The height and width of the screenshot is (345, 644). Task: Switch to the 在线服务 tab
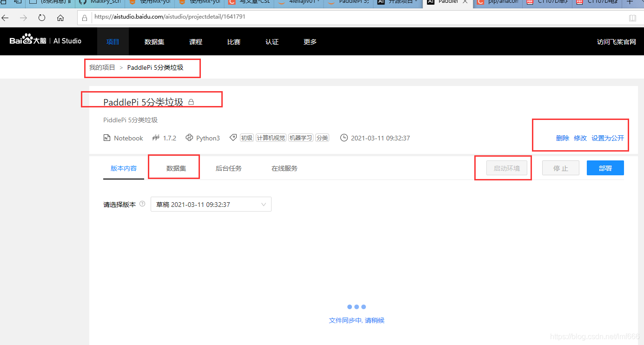pyautogui.click(x=285, y=168)
